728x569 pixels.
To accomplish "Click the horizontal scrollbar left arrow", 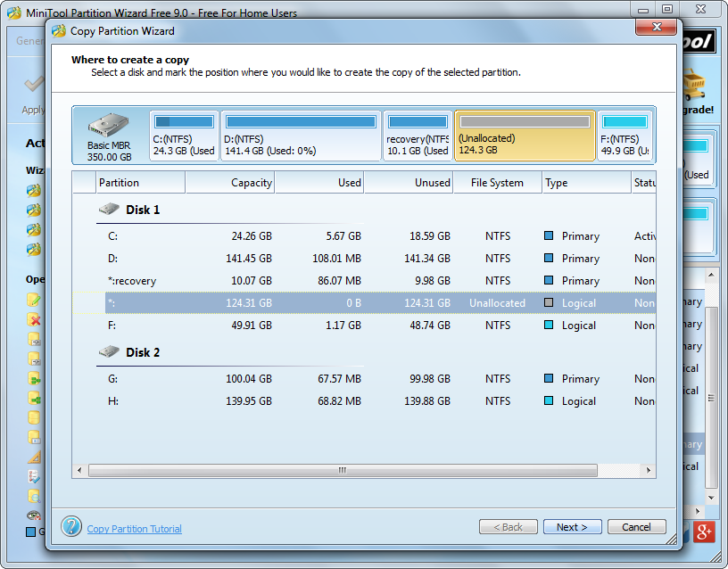I will 79,470.
